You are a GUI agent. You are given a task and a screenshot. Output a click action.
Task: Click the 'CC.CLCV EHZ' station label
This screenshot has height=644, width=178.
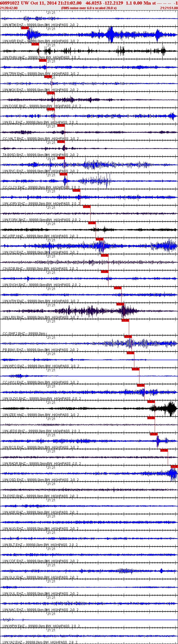pyautogui.click(x=14, y=187)
